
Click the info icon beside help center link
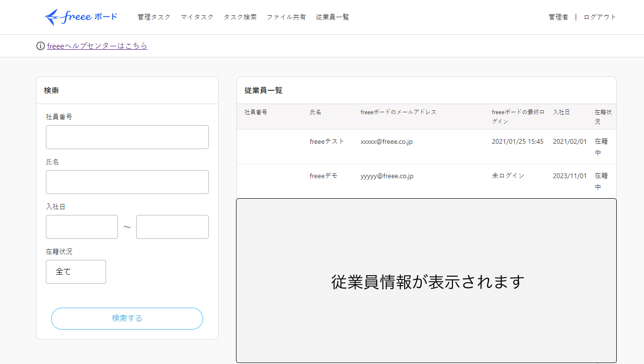(41, 46)
